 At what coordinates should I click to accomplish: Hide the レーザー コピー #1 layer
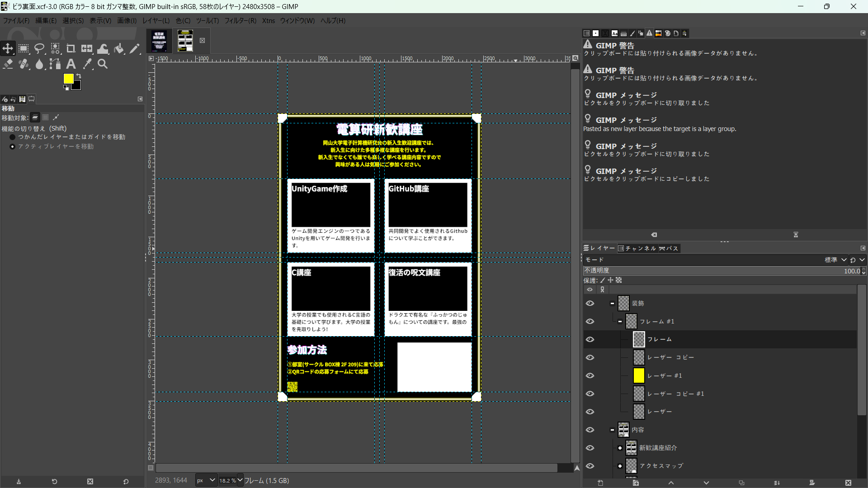click(590, 394)
